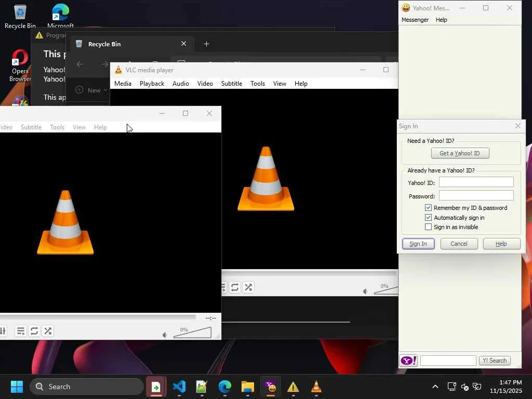532x399 pixels.
Task: Select the Recycle Bin tab in File Explorer
Action: coord(132,44)
